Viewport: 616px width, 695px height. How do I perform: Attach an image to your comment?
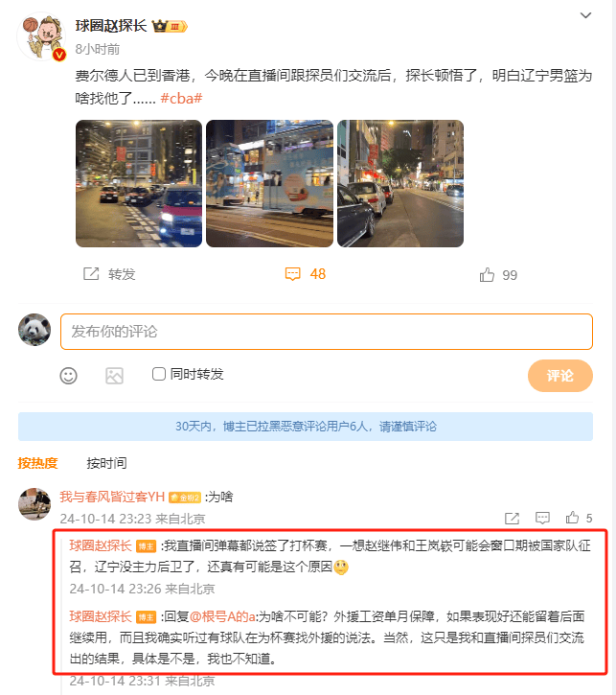[x=114, y=376]
